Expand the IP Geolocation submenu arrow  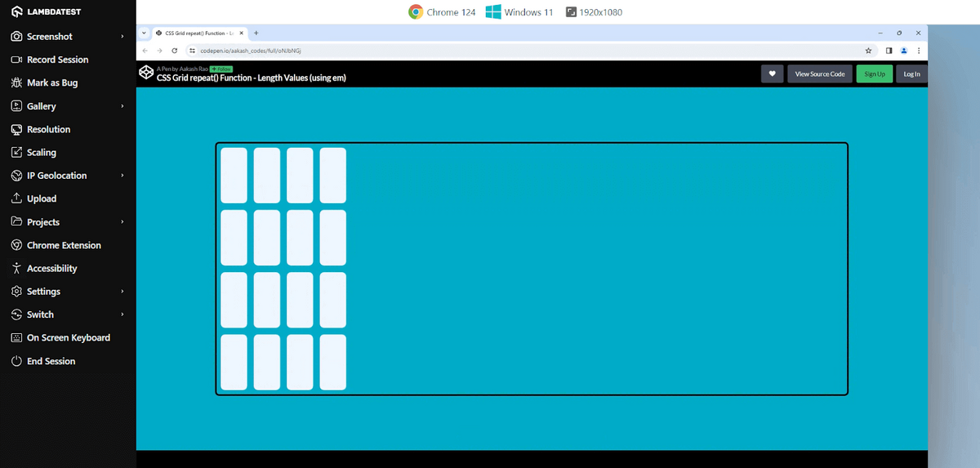click(x=122, y=176)
